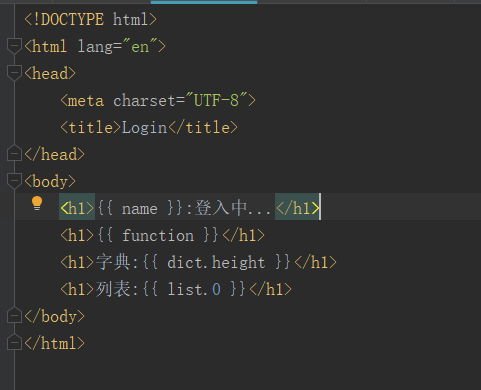Click the {{ function }} template variable
Image resolution: width=481 pixels, height=390 pixels.
tap(158, 235)
